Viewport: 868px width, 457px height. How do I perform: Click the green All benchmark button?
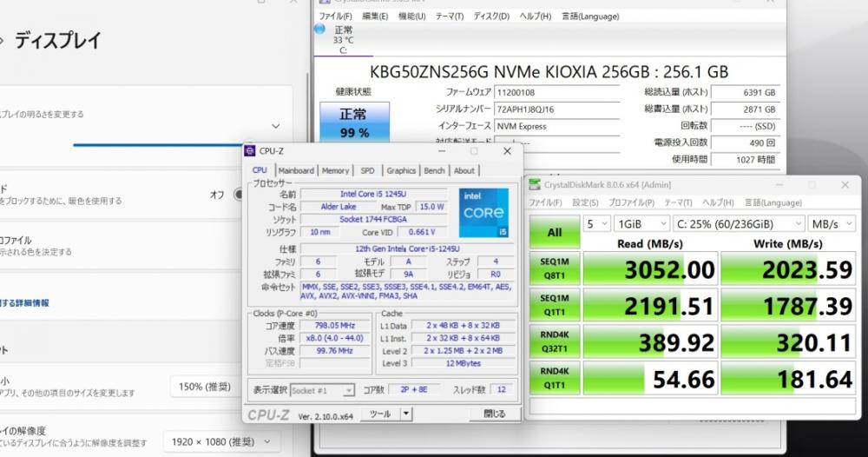coord(554,232)
